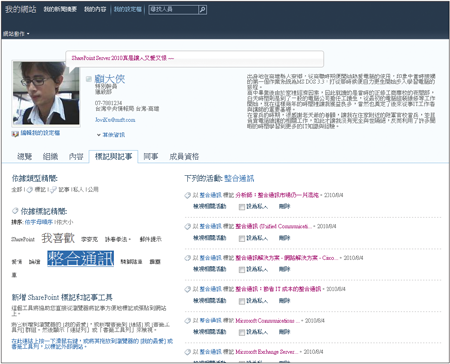Check 設為私人 for the Cisco activity

coord(242,270)
